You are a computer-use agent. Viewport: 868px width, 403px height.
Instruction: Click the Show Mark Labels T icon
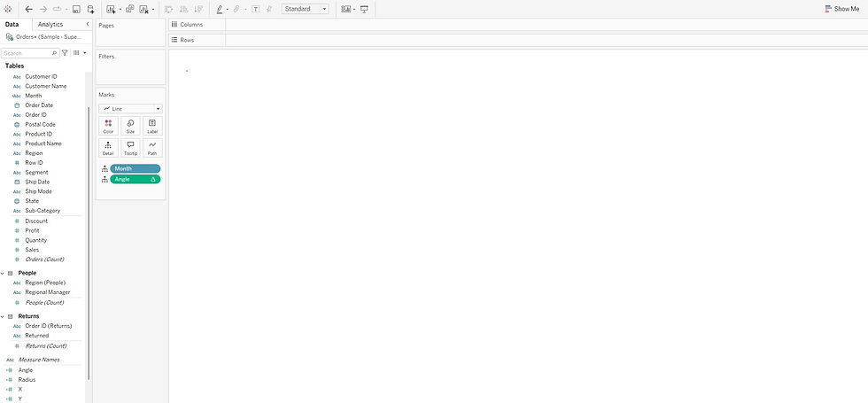point(255,9)
